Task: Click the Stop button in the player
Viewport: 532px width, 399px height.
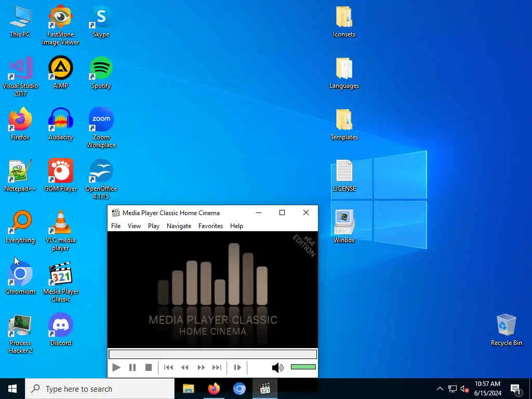Action: coord(148,367)
